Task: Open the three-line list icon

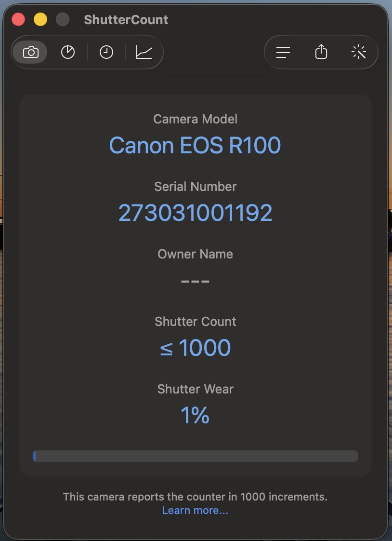Action: [283, 52]
